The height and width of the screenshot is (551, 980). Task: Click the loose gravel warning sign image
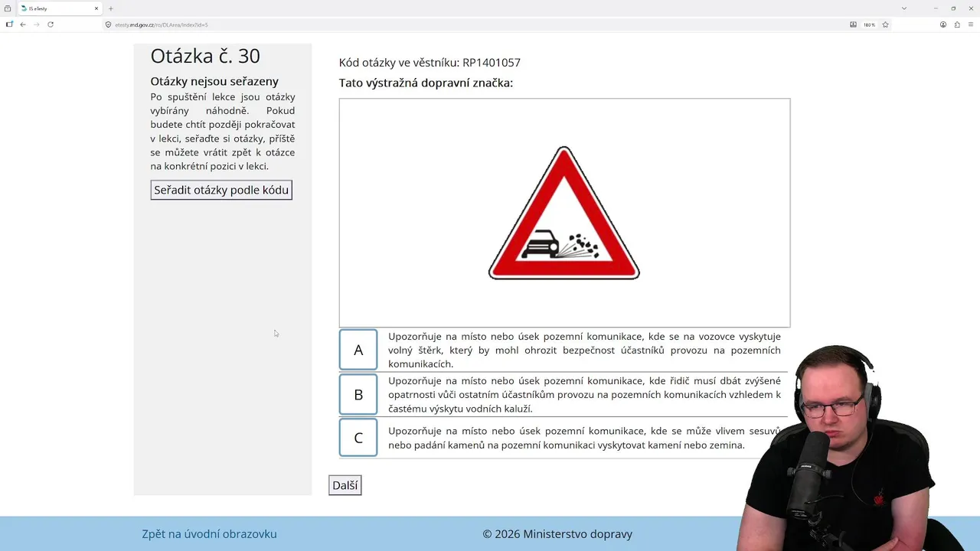pyautogui.click(x=564, y=213)
